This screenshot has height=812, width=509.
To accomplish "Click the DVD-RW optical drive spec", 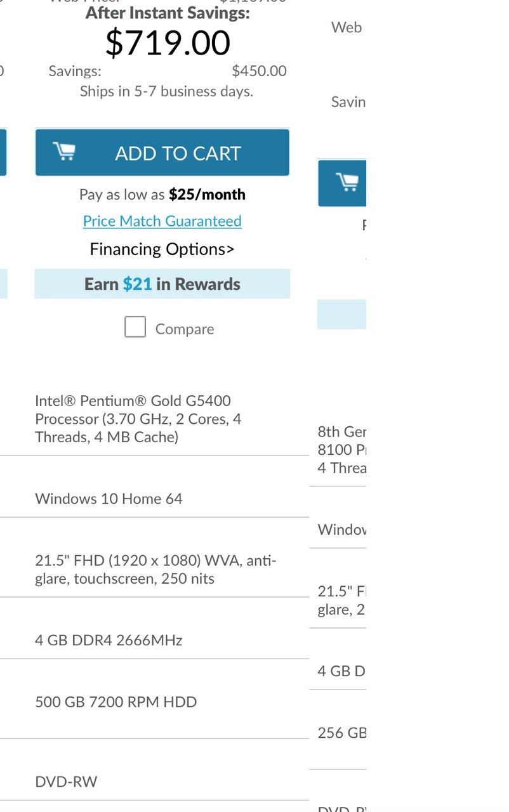I will tap(66, 782).
